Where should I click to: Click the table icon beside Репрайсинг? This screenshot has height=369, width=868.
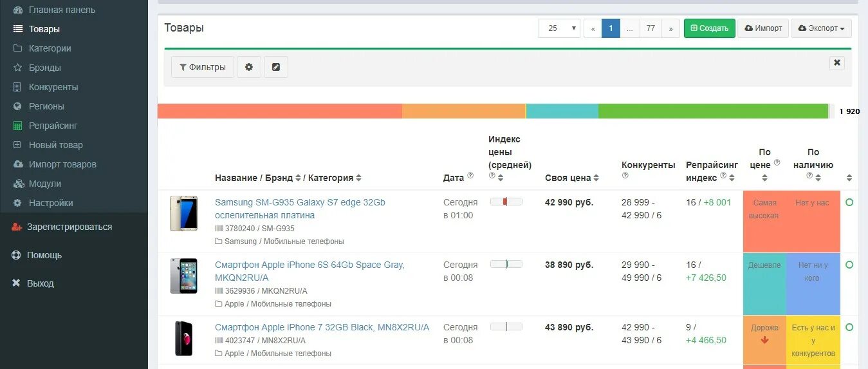[17, 126]
